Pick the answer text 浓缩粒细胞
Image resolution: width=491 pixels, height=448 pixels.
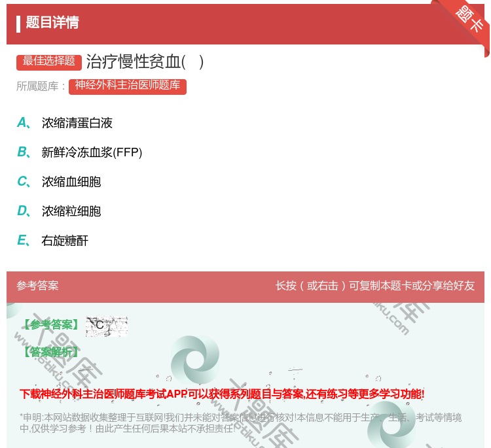coord(71,211)
